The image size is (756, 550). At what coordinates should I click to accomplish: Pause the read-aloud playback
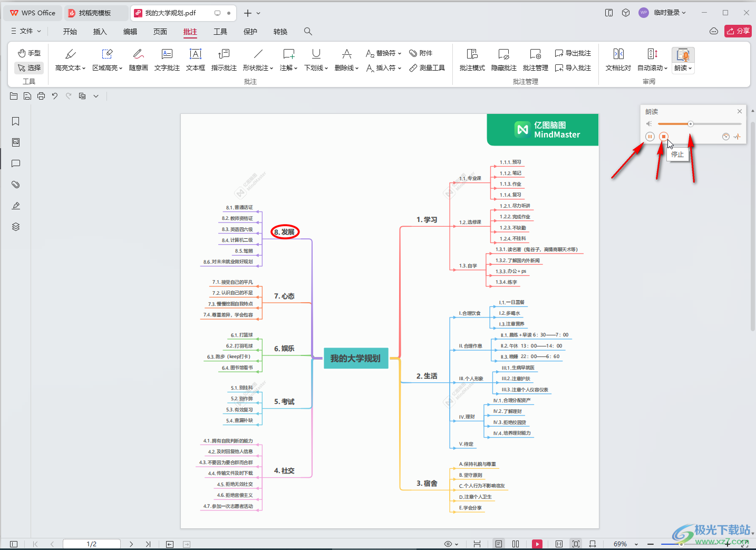click(x=650, y=137)
